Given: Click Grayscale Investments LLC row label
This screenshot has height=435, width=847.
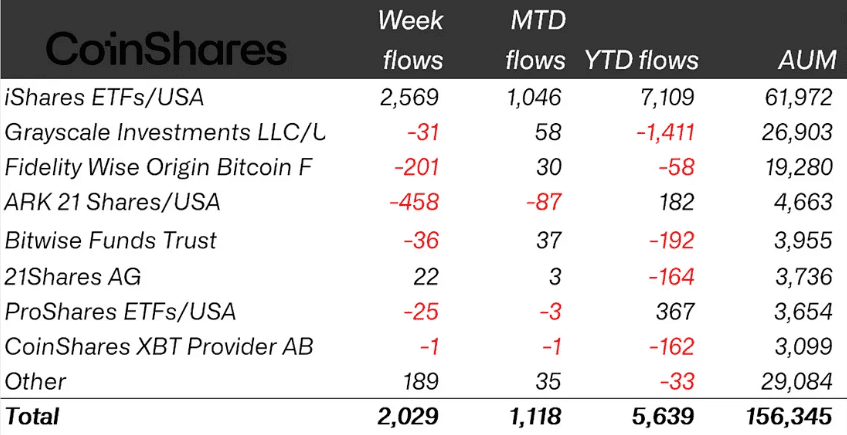Looking at the screenshot, I should click(165, 132).
